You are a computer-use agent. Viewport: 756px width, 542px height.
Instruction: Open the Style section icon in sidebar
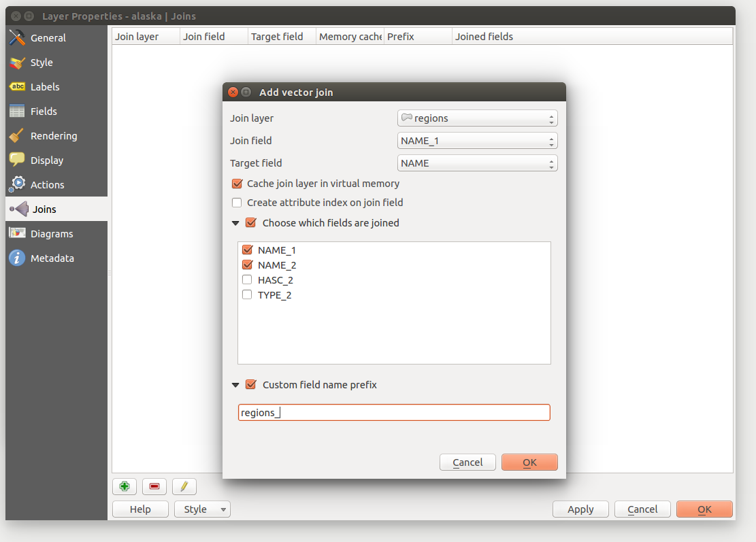pos(18,63)
